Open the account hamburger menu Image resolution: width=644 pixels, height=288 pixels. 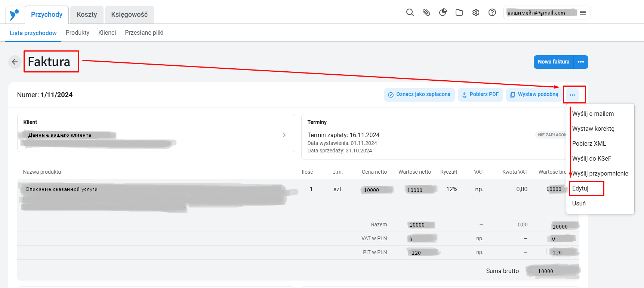[583, 13]
